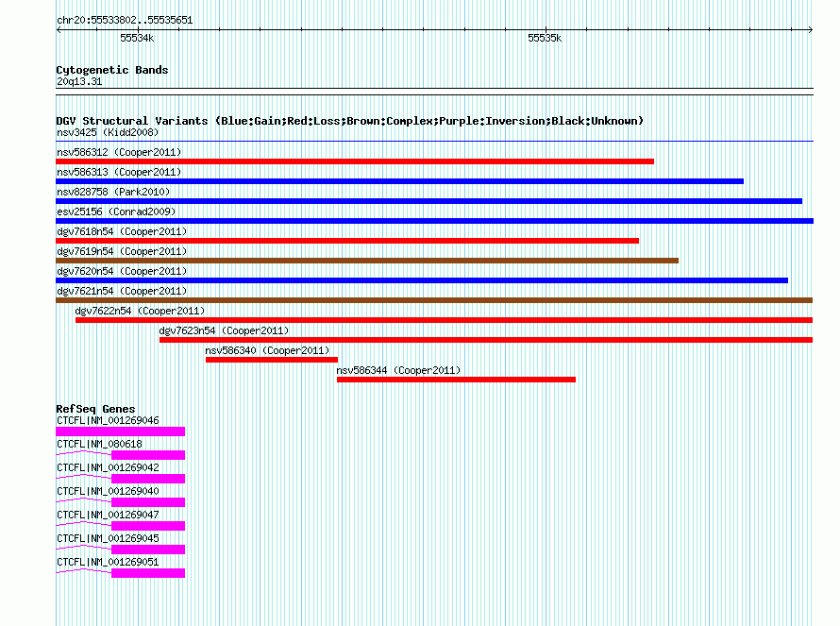The image size is (840, 626).
Task: Click the magenta NM_001269051 exon block
Action: 148,573
